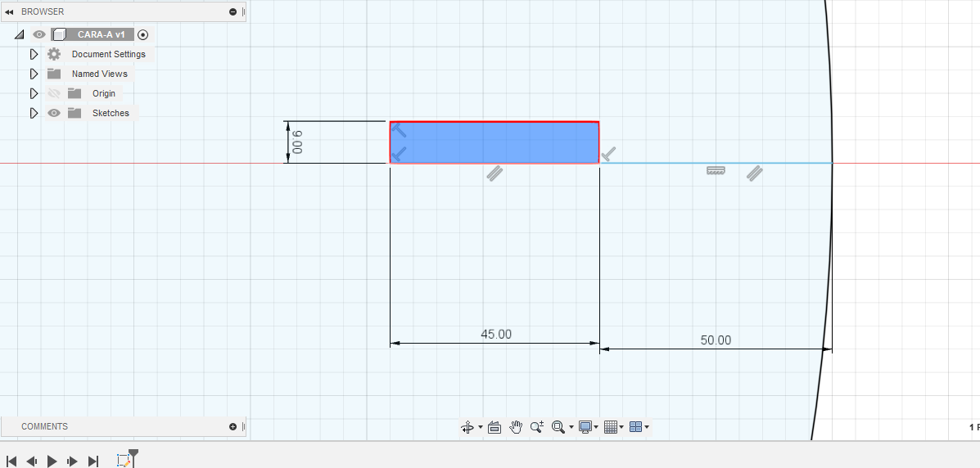Click the Named Views folder icon
The height and width of the screenshot is (468, 980).
[x=54, y=74]
